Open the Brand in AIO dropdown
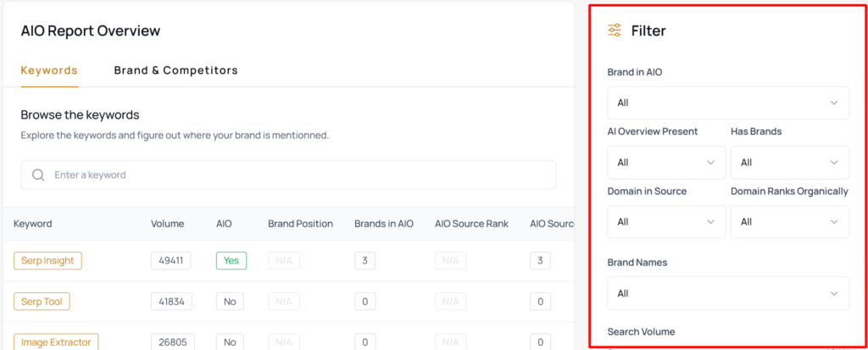The image size is (868, 350). pos(728,103)
